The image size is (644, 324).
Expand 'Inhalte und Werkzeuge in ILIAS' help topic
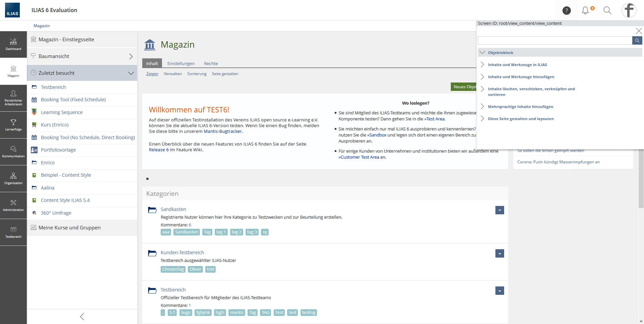517,65
